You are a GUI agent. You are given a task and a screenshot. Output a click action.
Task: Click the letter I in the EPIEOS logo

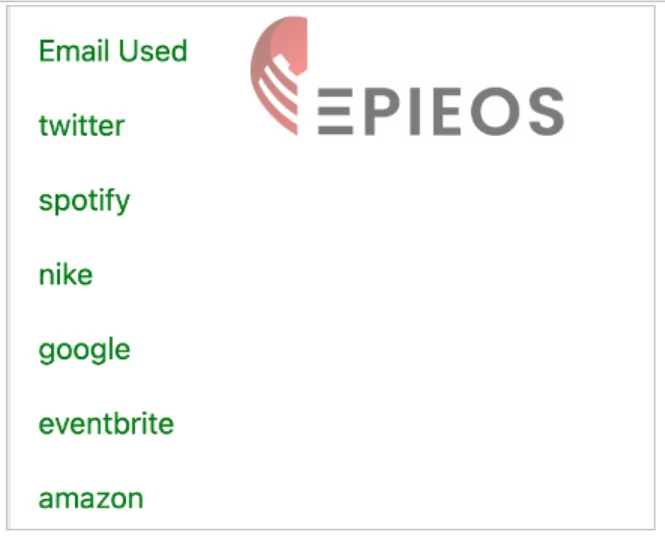[415, 112]
